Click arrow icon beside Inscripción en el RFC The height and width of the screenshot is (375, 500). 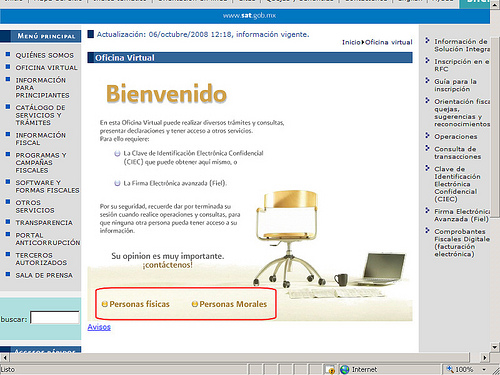[x=427, y=60]
